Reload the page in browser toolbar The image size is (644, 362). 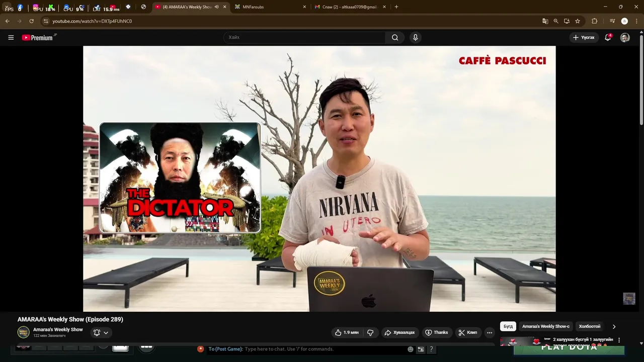click(x=31, y=21)
